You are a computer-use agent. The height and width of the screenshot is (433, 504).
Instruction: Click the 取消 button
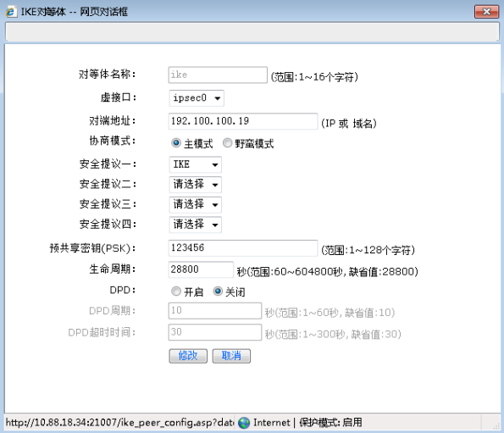[231, 356]
